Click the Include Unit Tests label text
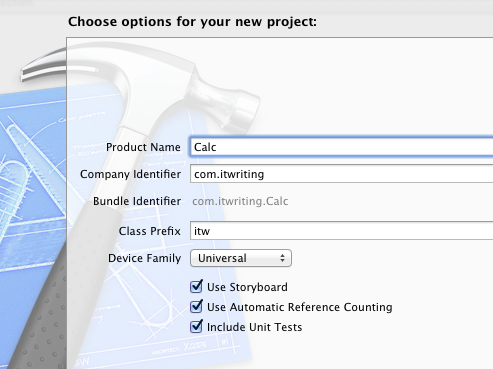 pyautogui.click(x=255, y=327)
